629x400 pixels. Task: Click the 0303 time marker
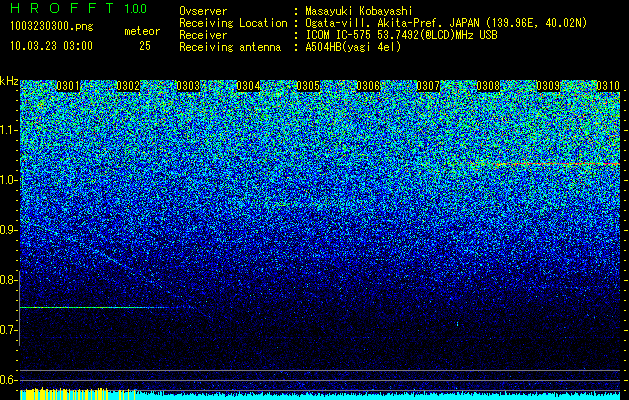click(x=188, y=86)
